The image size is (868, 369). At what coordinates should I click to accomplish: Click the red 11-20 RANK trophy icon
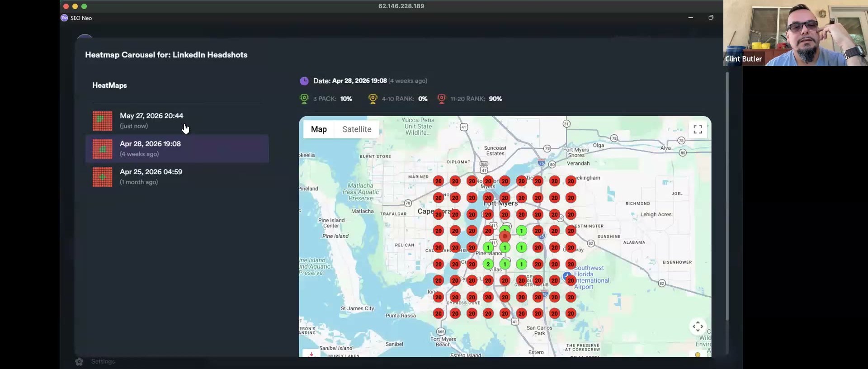click(442, 99)
